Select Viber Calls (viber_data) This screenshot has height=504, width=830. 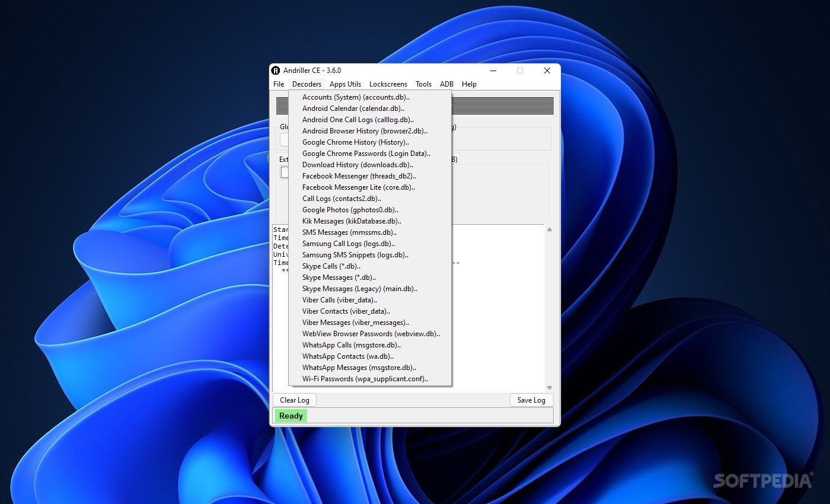pyautogui.click(x=370, y=300)
